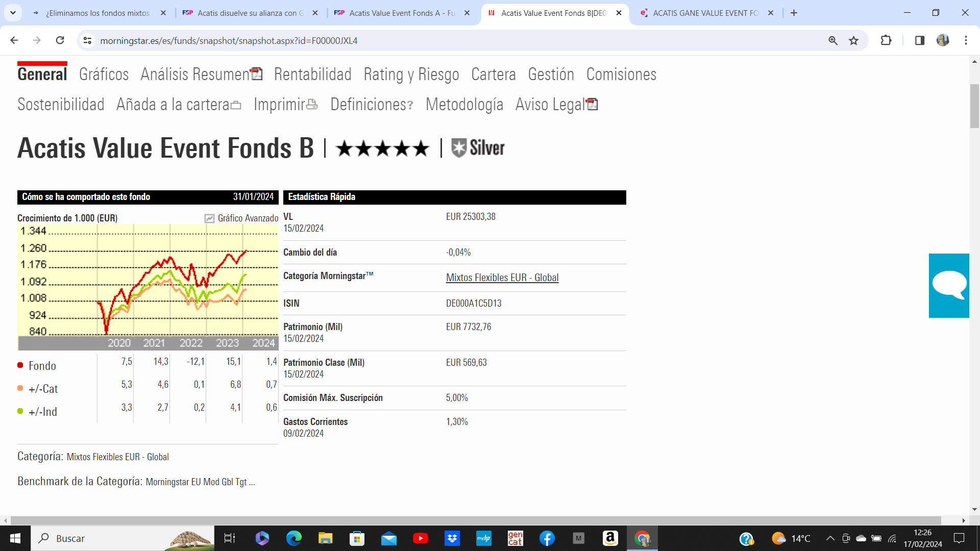Screen dimensions: 980x551
Task: Select 'Añada a la cartera' link
Action: (179, 105)
